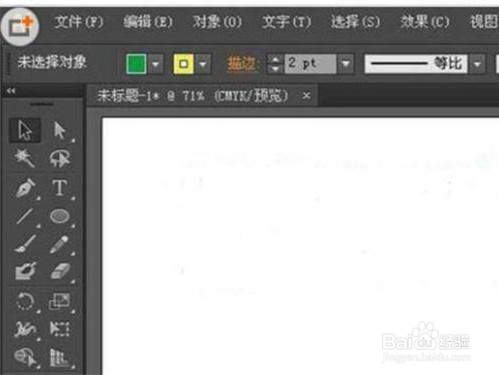Screen dimensions: 499x375
Task: Expand the fill color dropdown arrow
Action: pos(156,64)
